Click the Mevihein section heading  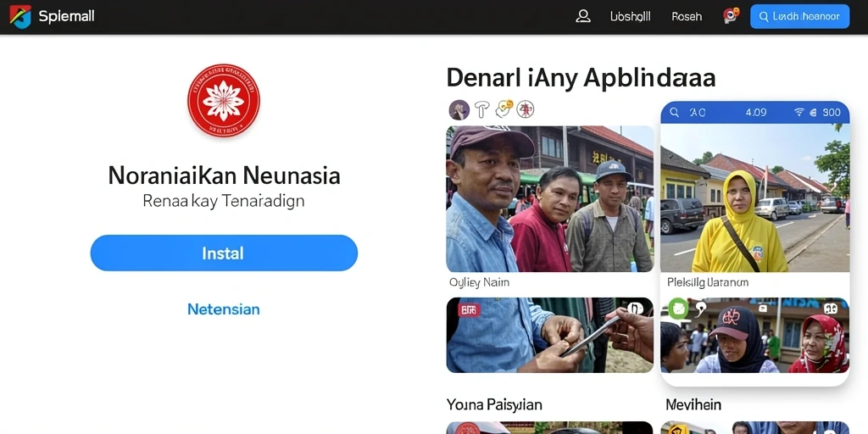pos(693,404)
